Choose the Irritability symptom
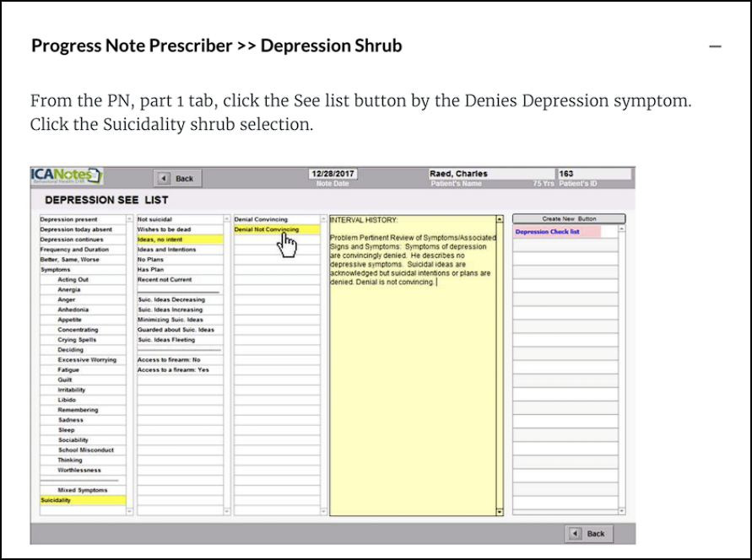752x560 pixels. coord(83,390)
